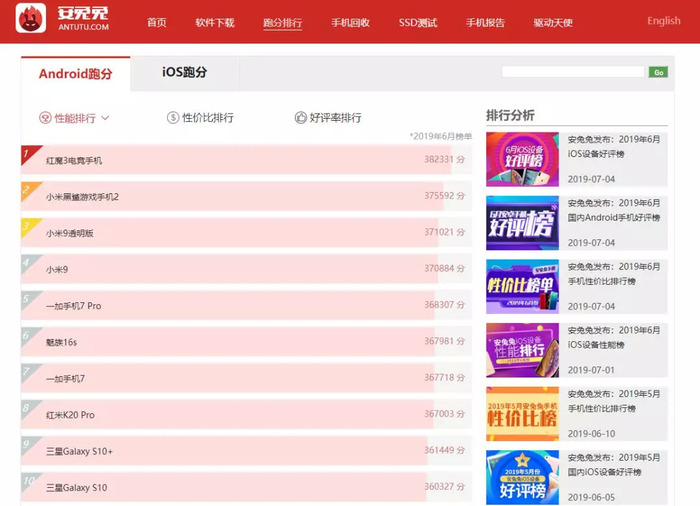The height and width of the screenshot is (506, 700).
Task: Click the search input field
Action: pos(573,72)
